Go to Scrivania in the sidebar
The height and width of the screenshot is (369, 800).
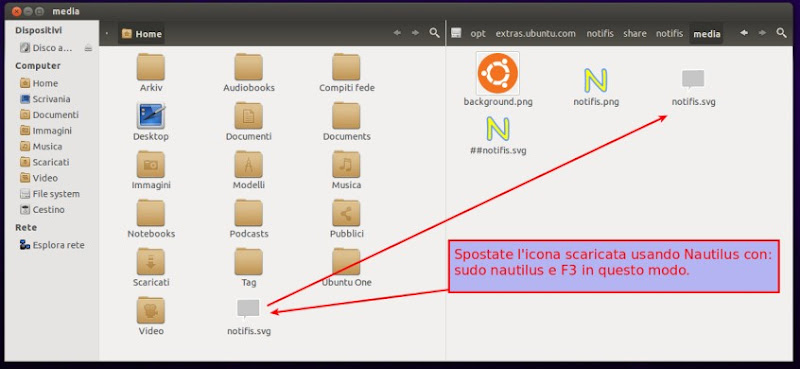click(45, 99)
